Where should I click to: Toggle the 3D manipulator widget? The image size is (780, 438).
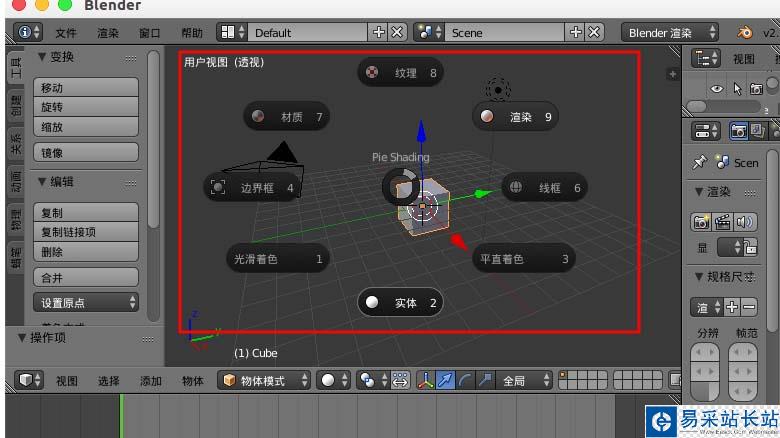425,380
